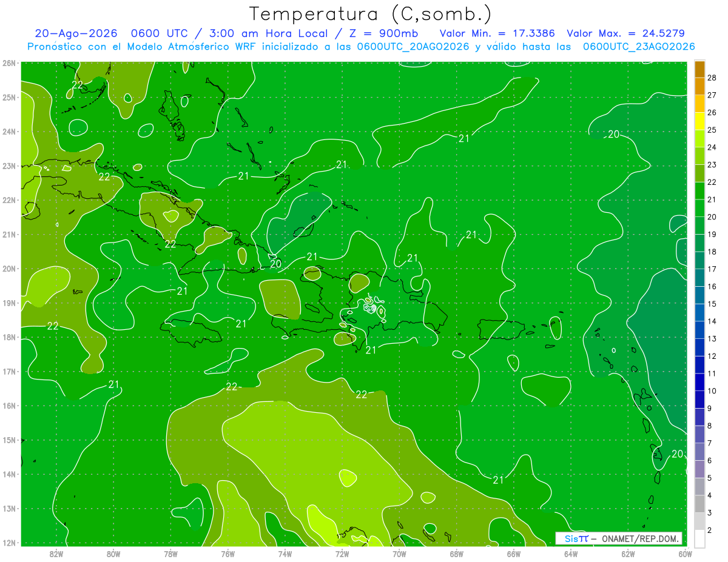Click the purple swatch between 6 and 7
This screenshot has width=728, height=562.
[699, 452]
